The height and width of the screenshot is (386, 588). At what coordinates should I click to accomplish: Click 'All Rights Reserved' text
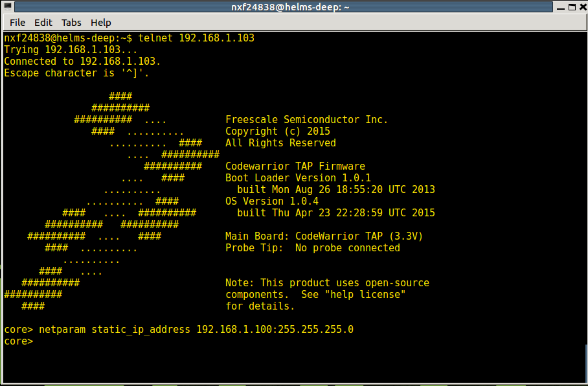tap(280, 143)
